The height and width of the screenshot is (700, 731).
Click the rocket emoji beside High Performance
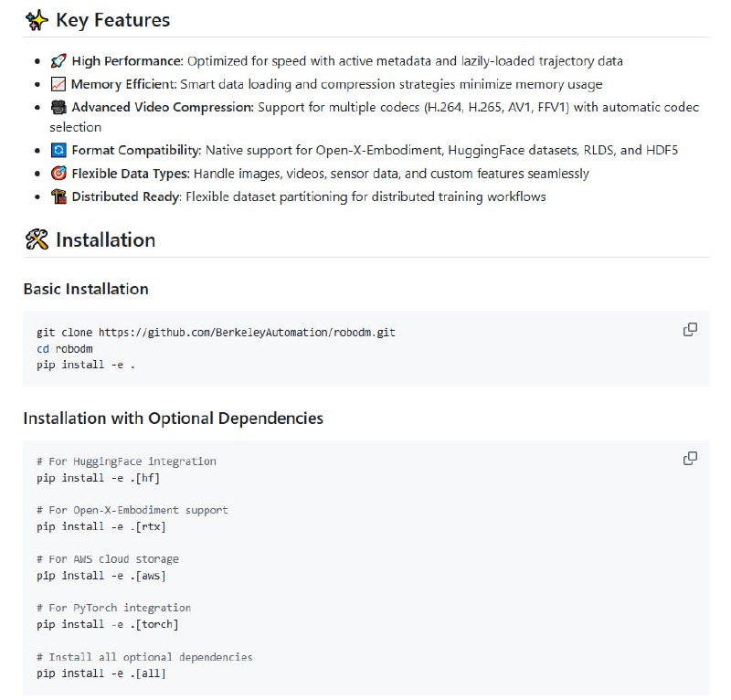pyautogui.click(x=58, y=61)
